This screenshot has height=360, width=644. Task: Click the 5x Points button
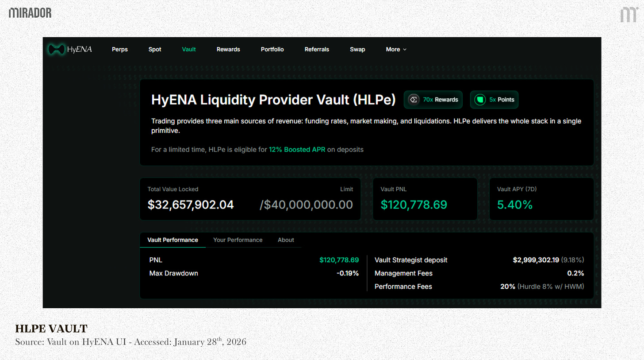[x=494, y=100]
